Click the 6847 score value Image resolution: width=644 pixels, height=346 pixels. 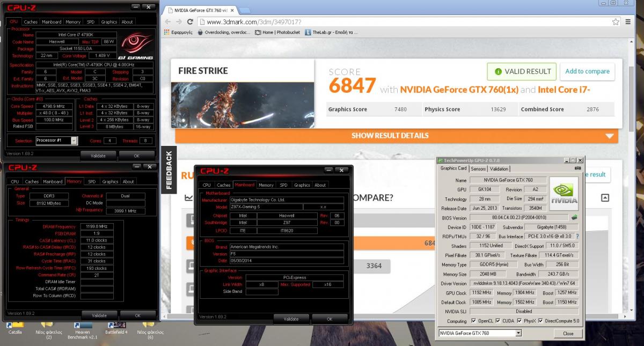(352, 85)
